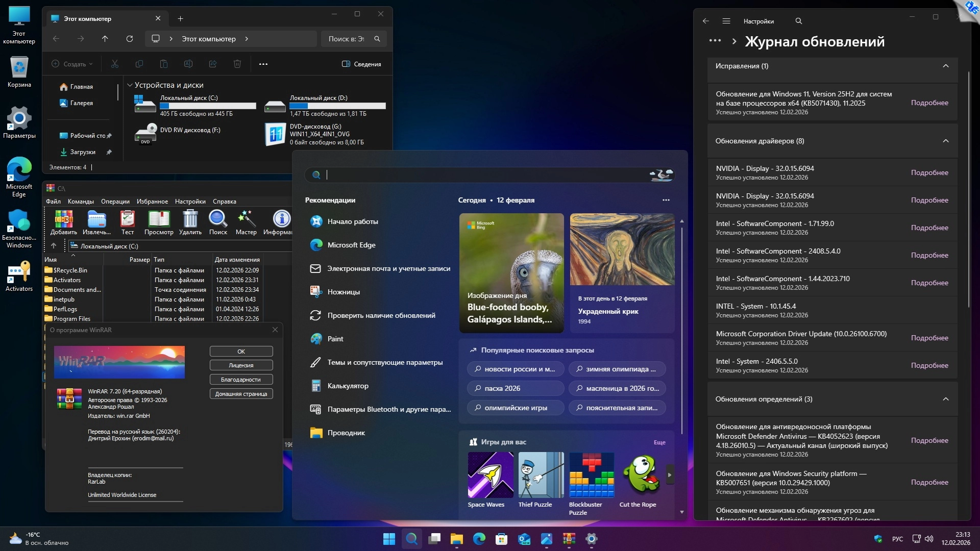
Task: Collapse the Обновления драйверов (8) section
Action: [945, 141]
